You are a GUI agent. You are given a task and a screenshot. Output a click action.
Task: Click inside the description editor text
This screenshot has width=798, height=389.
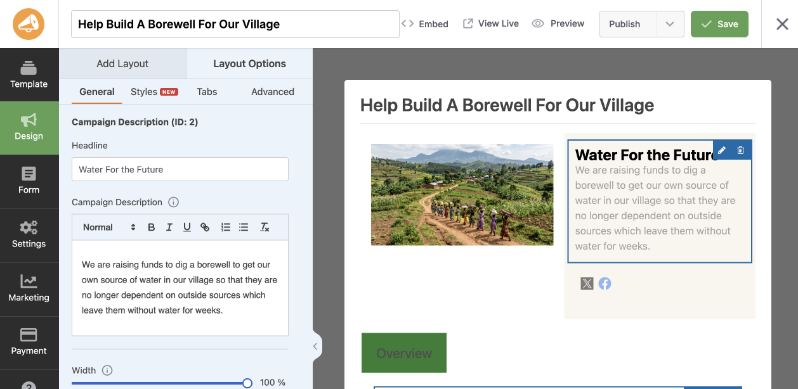click(x=180, y=288)
